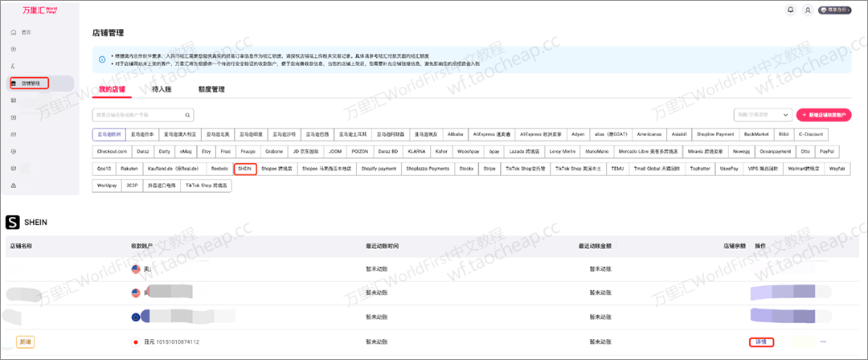Select the Shoplazza Payments filter
The width and height of the screenshot is (868, 360).
coord(428,168)
